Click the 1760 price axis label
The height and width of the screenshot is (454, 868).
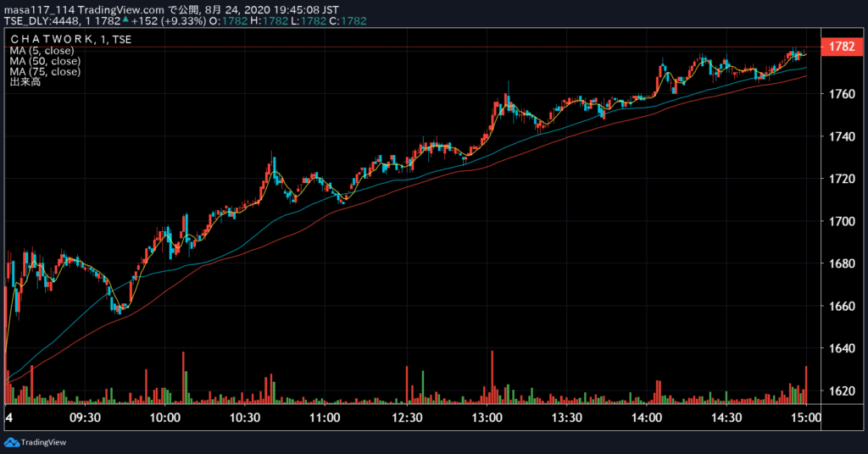pyautogui.click(x=842, y=94)
